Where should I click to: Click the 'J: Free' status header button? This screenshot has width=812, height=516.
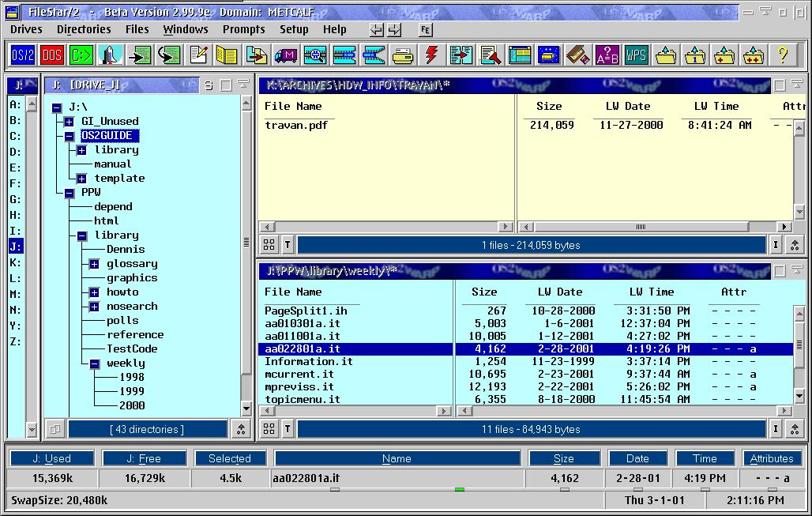pyautogui.click(x=144, y=458)
